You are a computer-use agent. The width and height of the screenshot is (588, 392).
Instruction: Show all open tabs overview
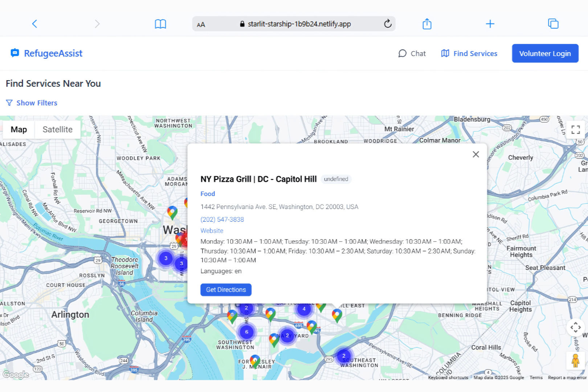pyautogui.click(x=553, y=24)
